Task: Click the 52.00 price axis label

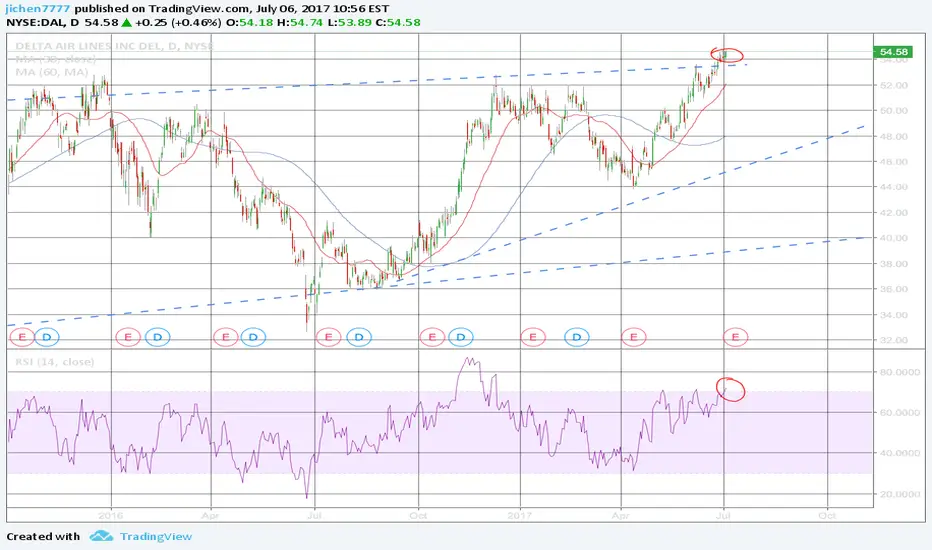Action: pyautogui.click(x=894, y=85)
